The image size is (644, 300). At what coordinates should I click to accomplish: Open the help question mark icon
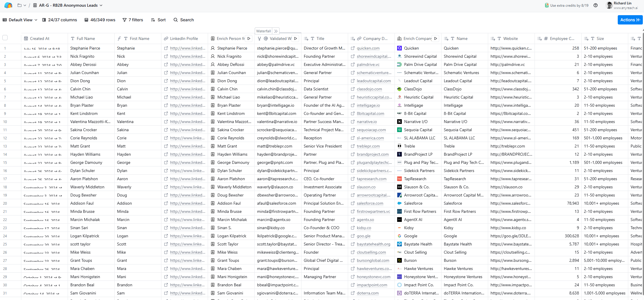(x=596, y=5)
